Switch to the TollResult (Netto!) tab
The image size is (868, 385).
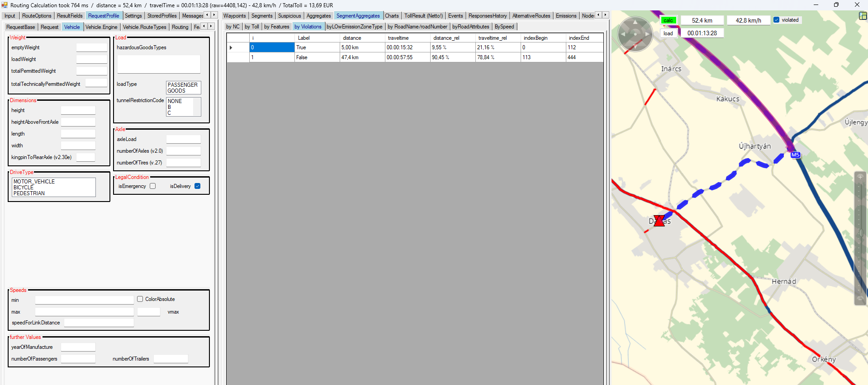(423, 16)
